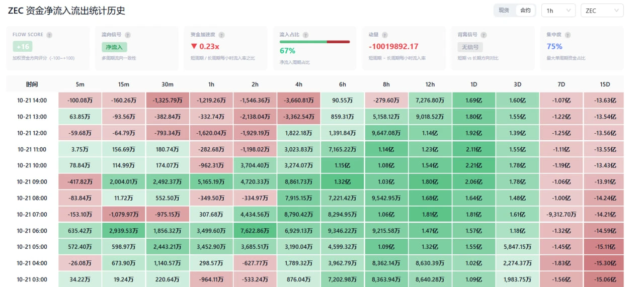Click the 5m column header
Viewport: 644px width, 287px height.
click(79, 84)
